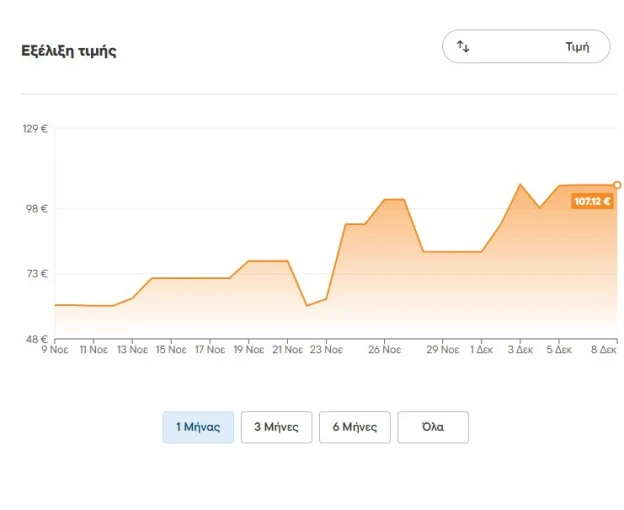Screen dimensions: 624x510
Task: Click the 129 € y-axis label
Action: (35, 128)
